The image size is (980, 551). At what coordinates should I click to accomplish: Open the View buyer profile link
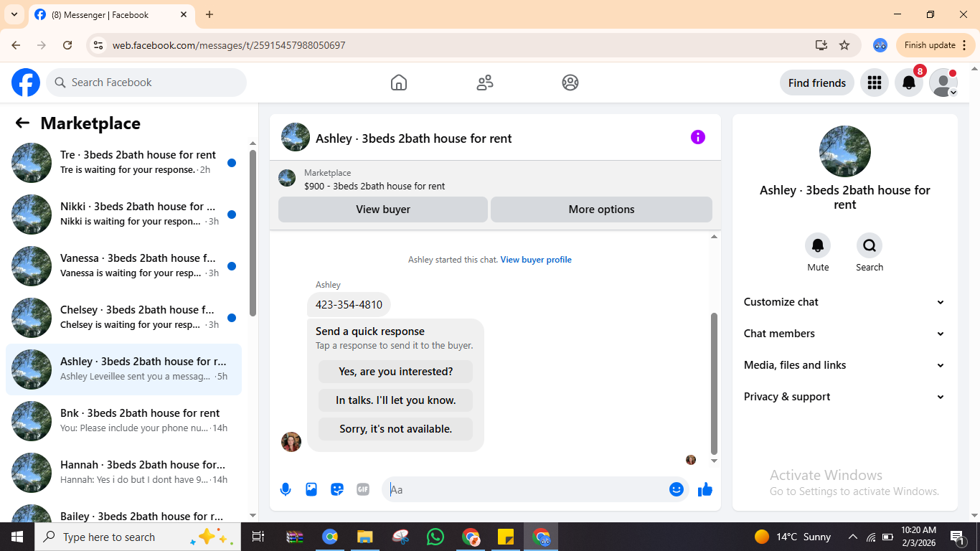click(536, 260)
